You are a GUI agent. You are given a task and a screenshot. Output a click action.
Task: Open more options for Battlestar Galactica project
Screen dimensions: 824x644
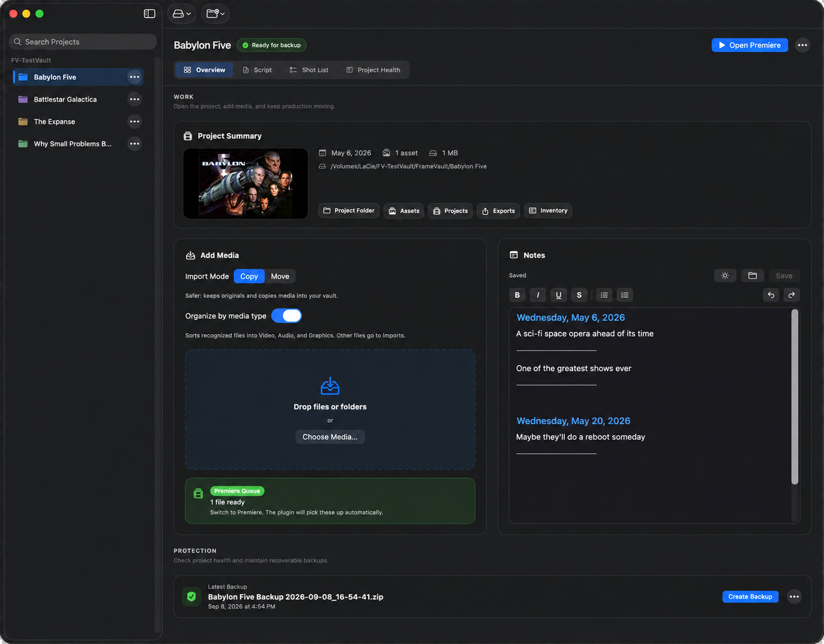[134, 99]
